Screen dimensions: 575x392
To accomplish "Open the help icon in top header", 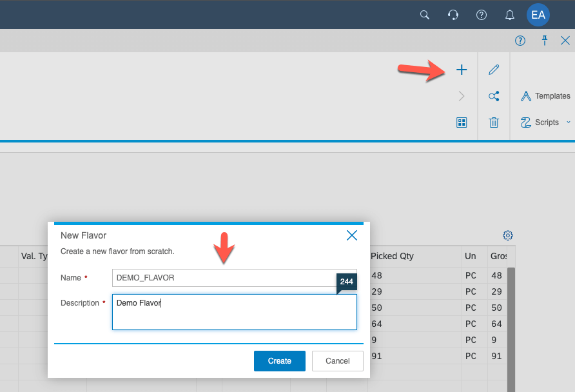I will click(x=481, y=15).
